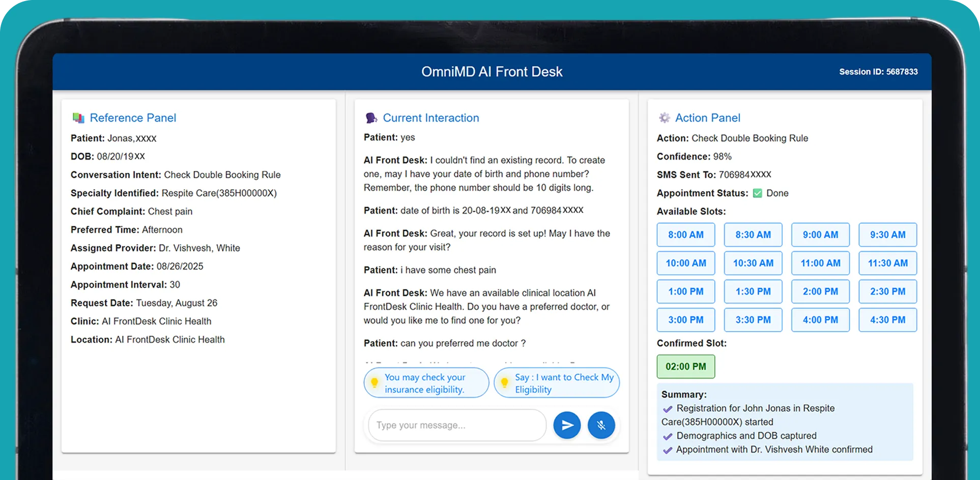Click the send message paper plane icon
Image resolution: width=980 pixels, height=480 pixels.
567,425
